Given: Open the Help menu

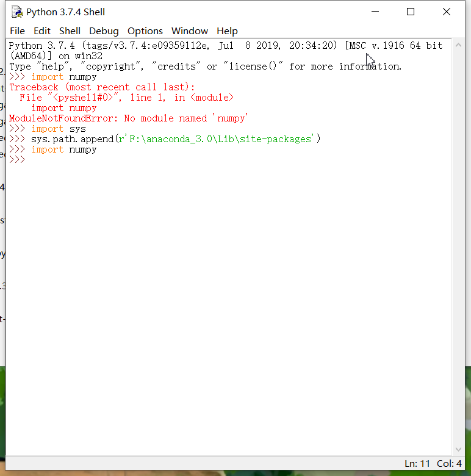Looking at the screenshot, I should pyautogui.click(x=227, y=31).
